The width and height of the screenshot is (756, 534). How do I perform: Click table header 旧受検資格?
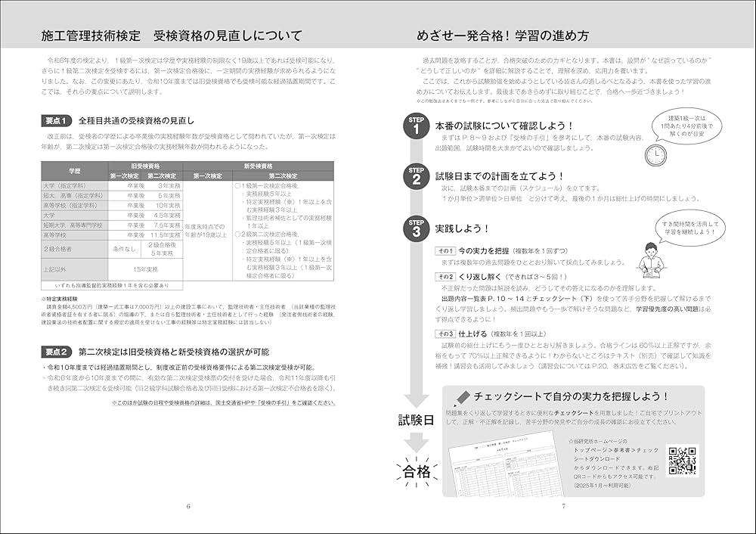(x=146, y=166)
